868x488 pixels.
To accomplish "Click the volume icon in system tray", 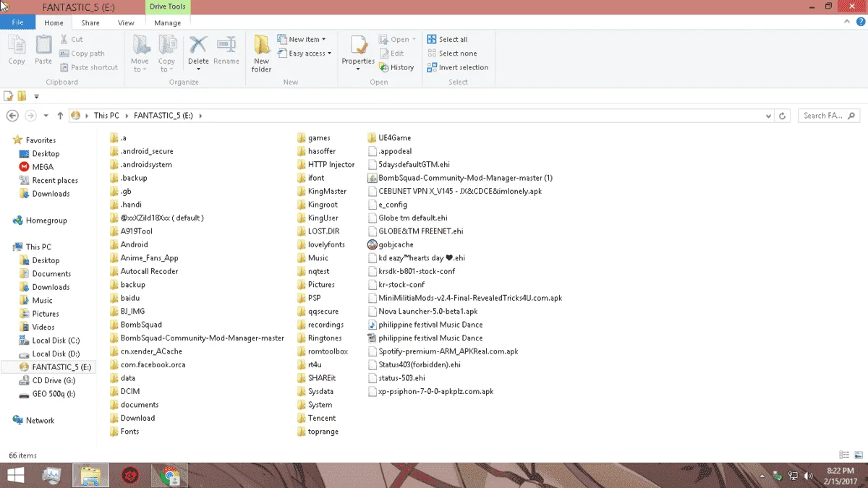I will coord(809,476).
